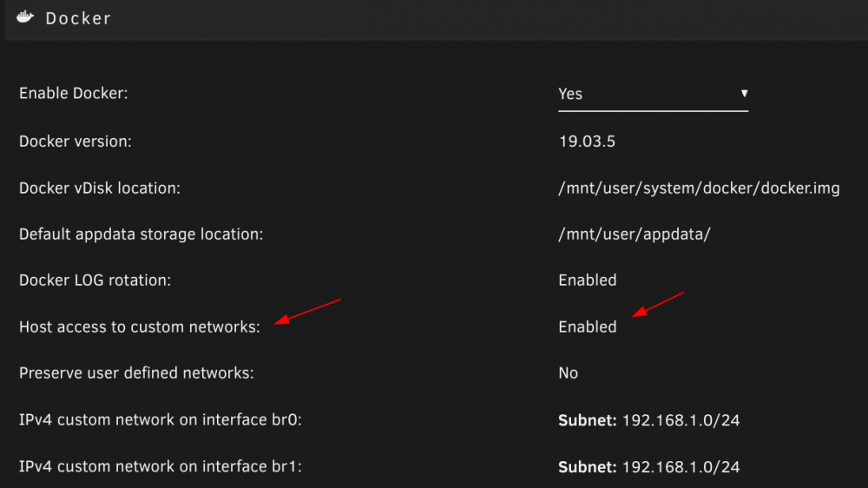This screenshot has width=868, height=488.
Task: Click the vDisk path /mnt/user/system/docker/docker.img
Action: coord(699,188)
